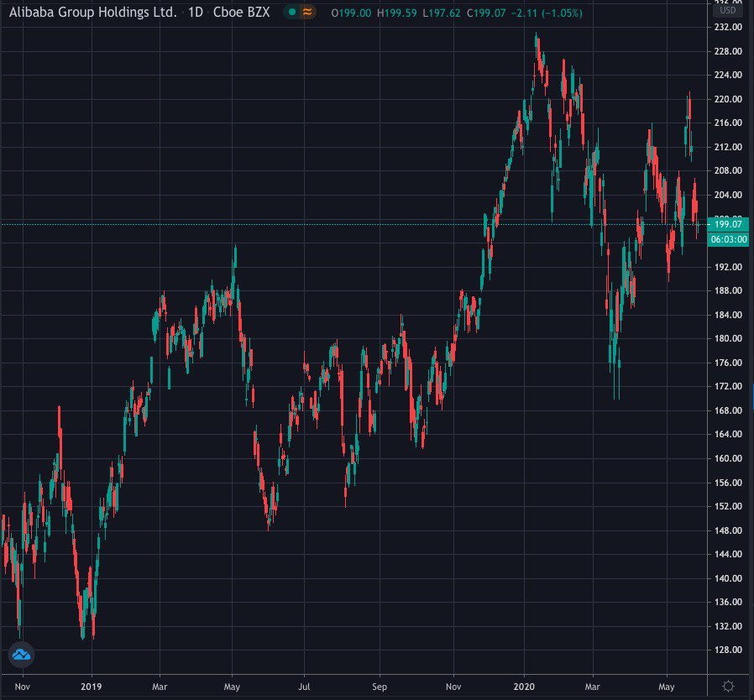Click the 176.00 price axis label
Viewport: 754px width, 700px height.
point(728,362)
